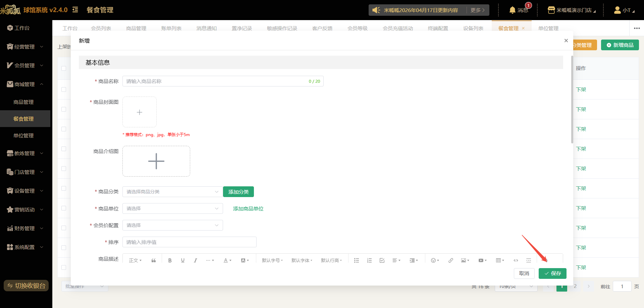
Task: Click the 商品名称 input field
Action: [x=223, y=81]
